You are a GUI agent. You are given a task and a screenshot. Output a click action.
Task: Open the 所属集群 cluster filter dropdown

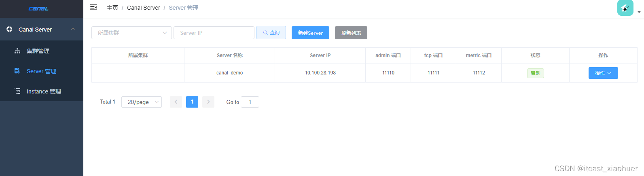click(x=131, y=33)
